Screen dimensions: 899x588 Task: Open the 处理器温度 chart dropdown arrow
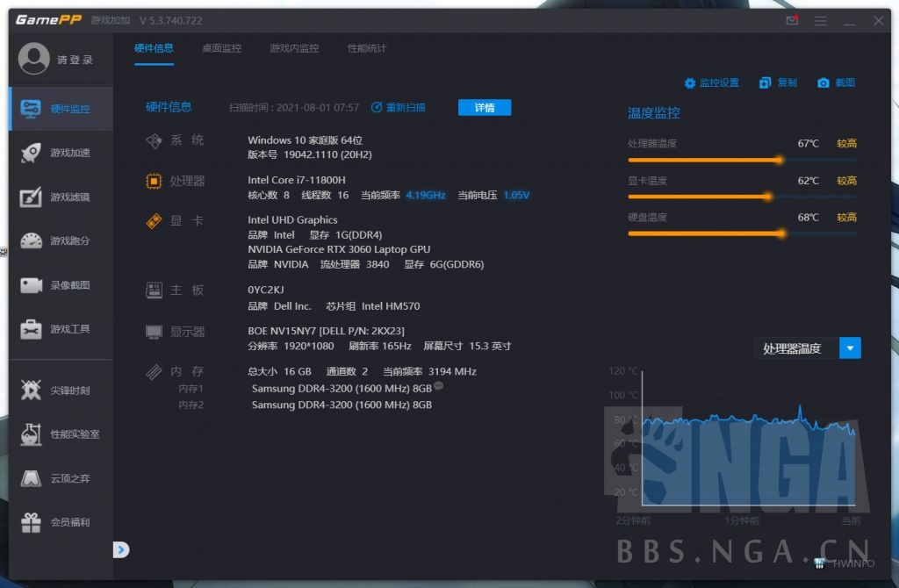click(x=850, y=348)
